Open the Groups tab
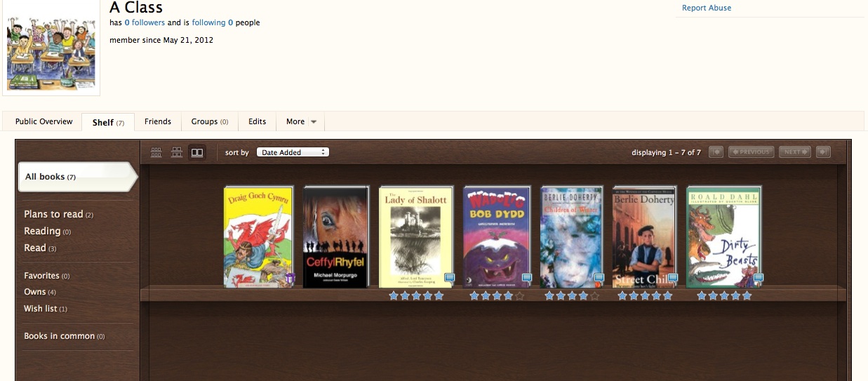This screenshot has width=868, height=381. [210, 121]
